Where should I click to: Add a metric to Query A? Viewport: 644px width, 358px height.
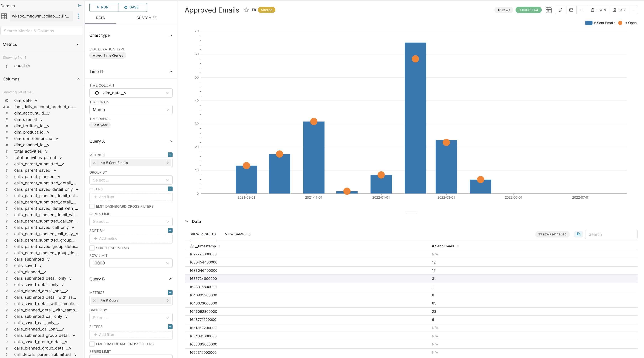170,155
